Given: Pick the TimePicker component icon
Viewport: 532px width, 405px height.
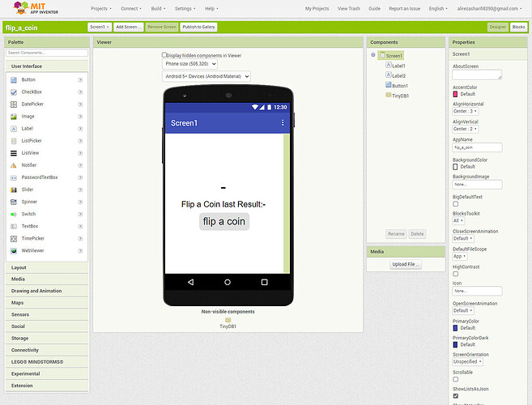Looking at the screenshot, I should [14, 239].
